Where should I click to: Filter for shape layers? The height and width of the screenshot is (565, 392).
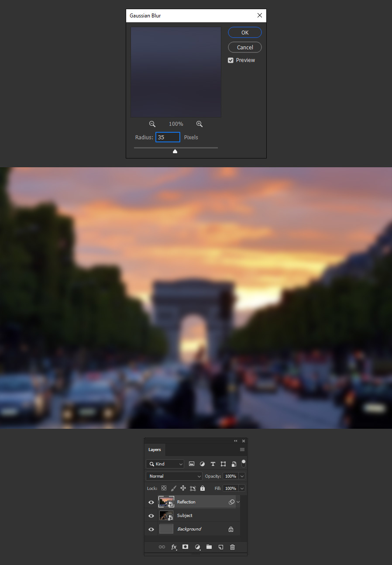pyautogui.click(x=223, y=464)
